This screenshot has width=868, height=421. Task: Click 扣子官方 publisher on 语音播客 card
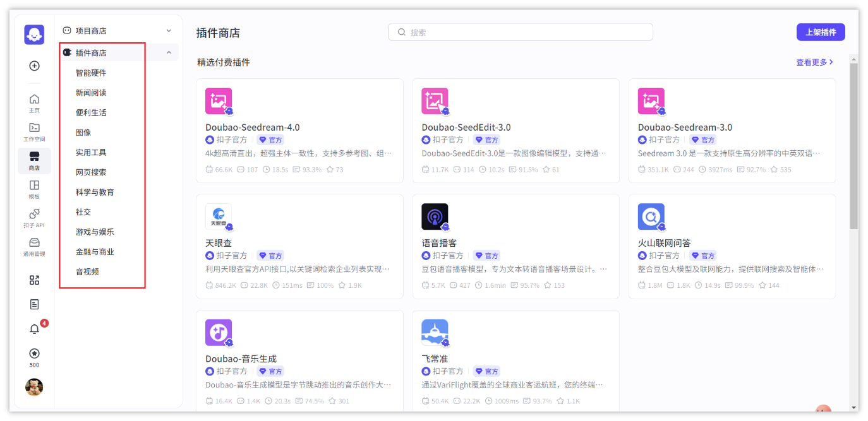tap(442, 256)
